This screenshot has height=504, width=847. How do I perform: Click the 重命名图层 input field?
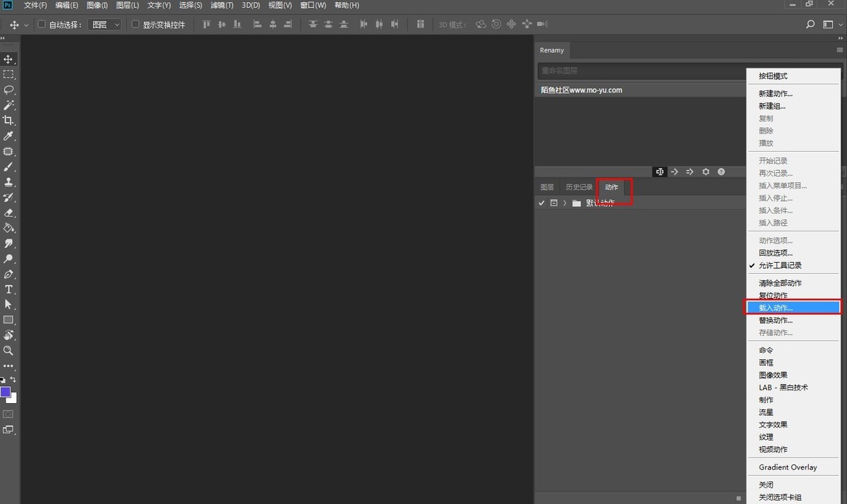coord(639,71)
